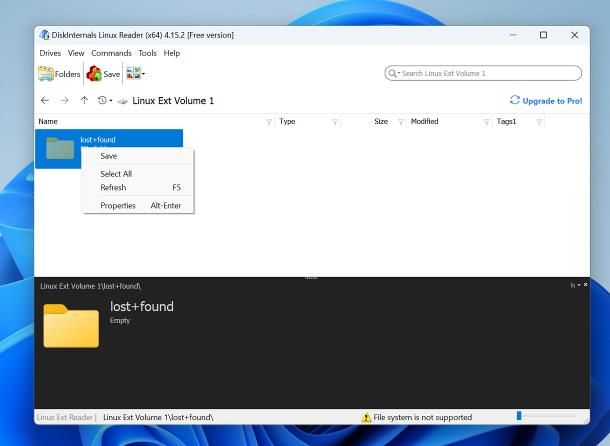Click the Linux Ext Reader status label
This screenshot has height=446, width=610.
65,417
